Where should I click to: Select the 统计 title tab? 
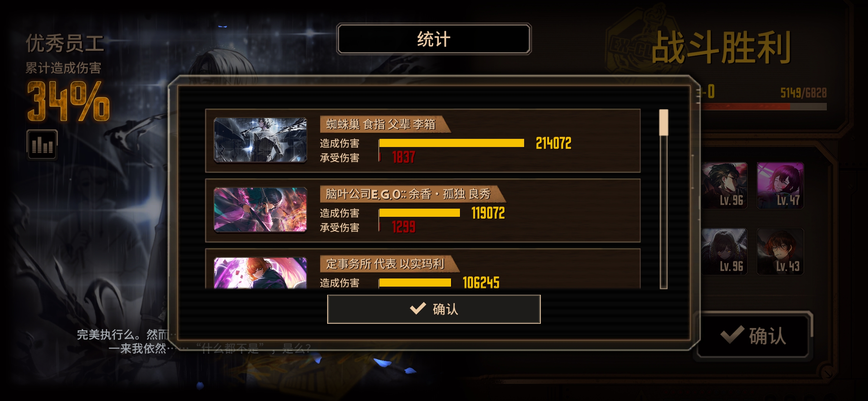[434, 39]
